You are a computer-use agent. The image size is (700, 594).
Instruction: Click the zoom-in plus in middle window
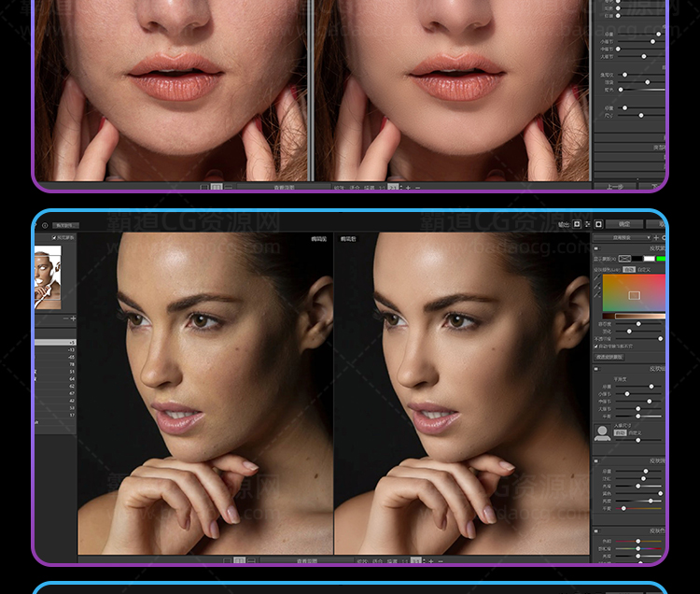point(431,561)
